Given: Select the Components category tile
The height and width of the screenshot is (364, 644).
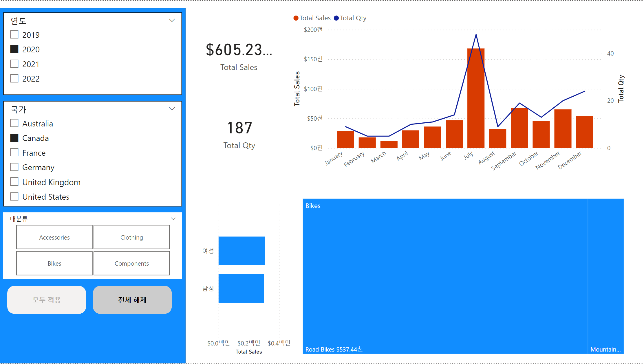Looking at the screenshot, I should pyautogui.click(x=132, y=263).
